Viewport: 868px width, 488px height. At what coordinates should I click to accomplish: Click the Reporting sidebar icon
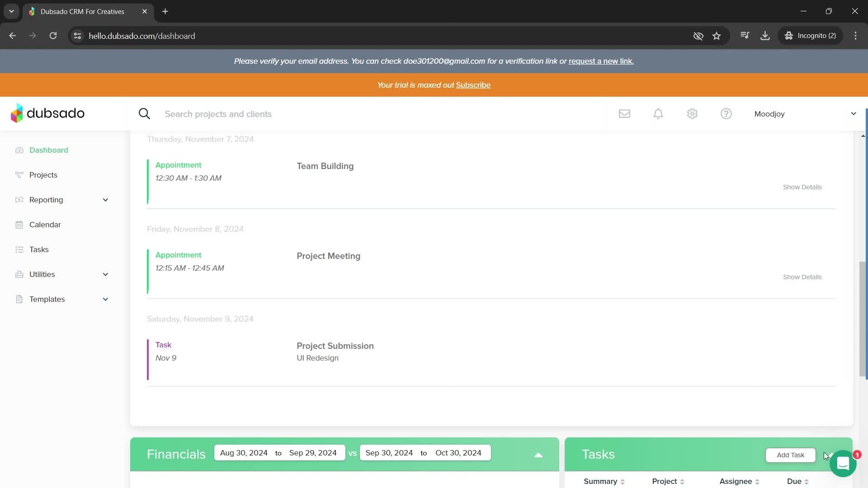point(19,200)
